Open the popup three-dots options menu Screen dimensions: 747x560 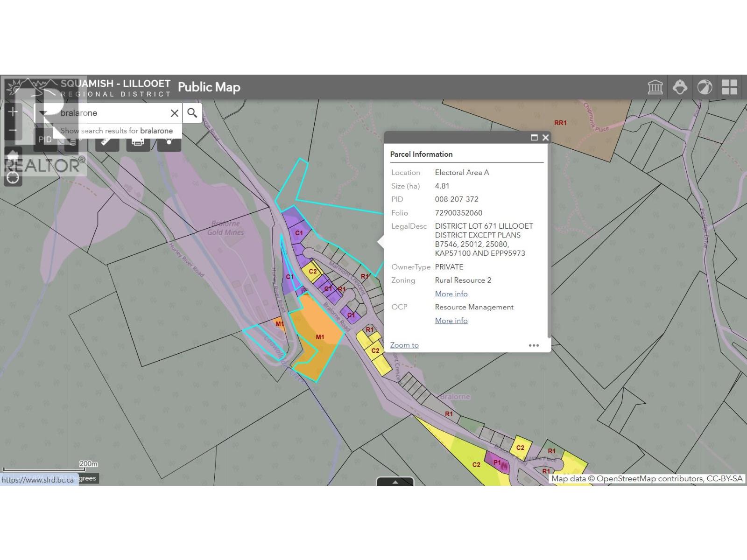(x=534, y=345)
